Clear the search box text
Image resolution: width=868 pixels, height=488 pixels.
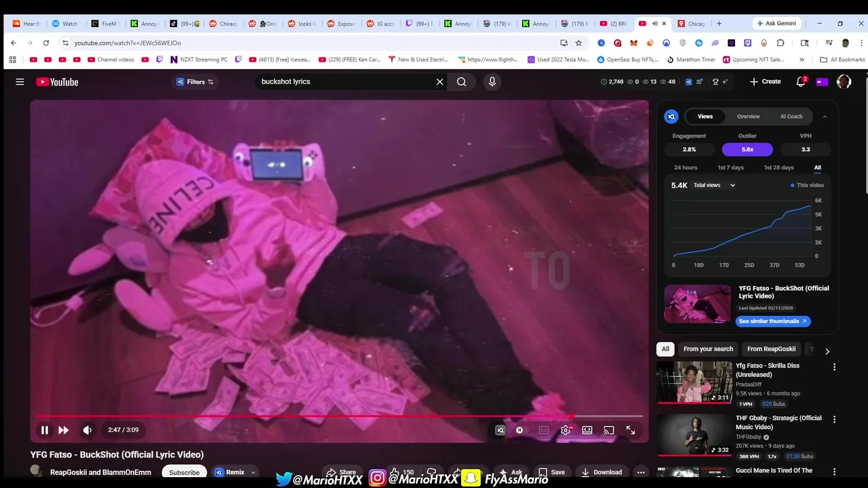coord(439,82)
